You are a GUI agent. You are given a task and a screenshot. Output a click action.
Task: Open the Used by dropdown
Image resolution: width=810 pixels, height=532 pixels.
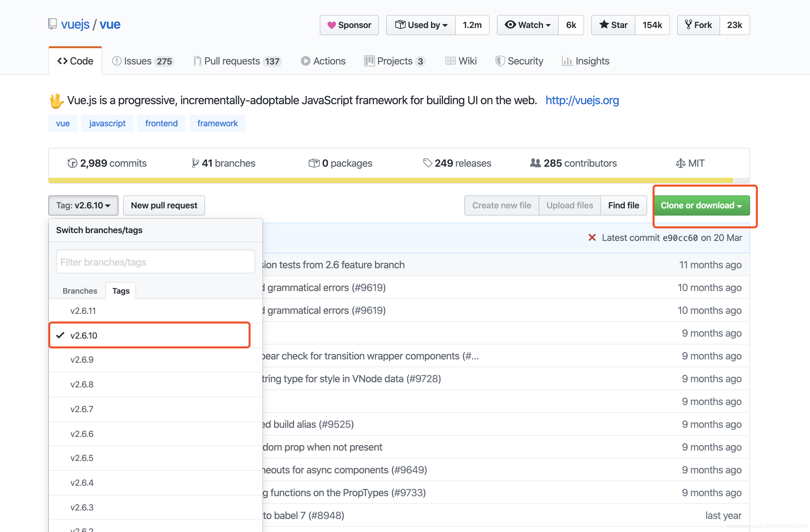click(421, 25)
